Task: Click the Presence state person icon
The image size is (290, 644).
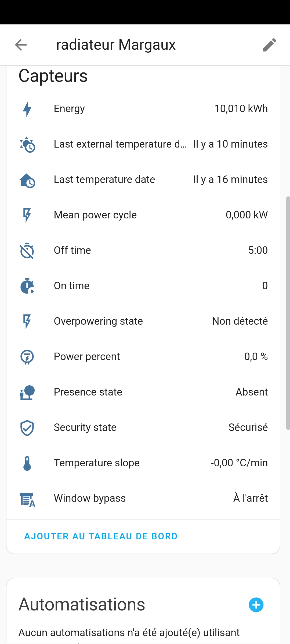Action: pos(27,392)
